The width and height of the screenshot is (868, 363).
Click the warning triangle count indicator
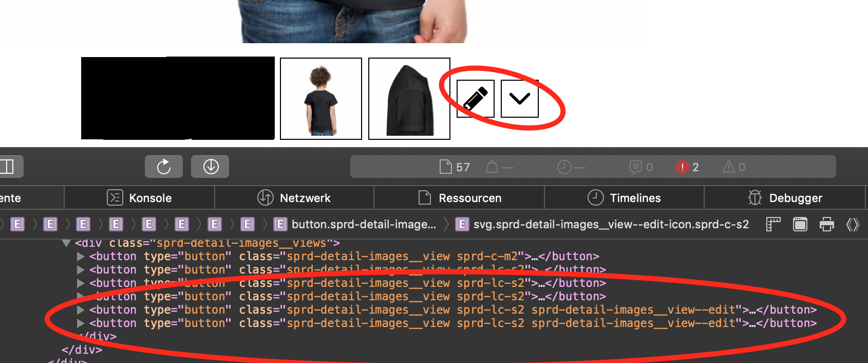733,167
